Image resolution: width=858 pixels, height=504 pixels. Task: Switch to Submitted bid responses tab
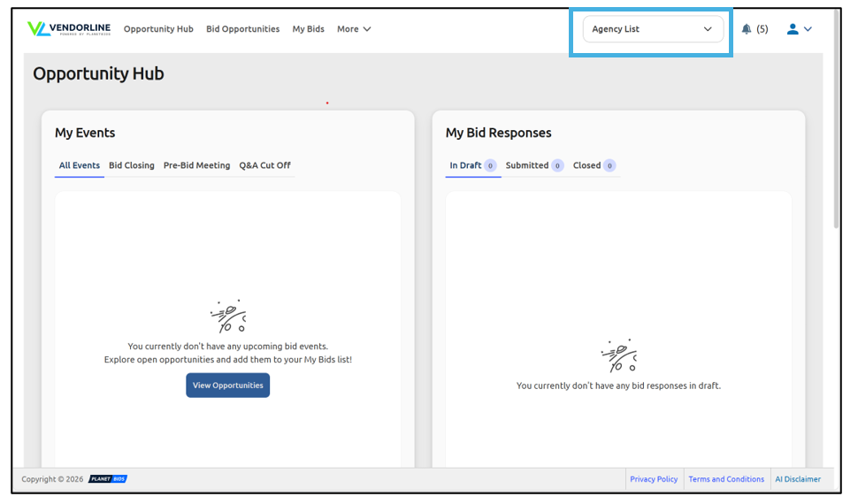(527, 165)
